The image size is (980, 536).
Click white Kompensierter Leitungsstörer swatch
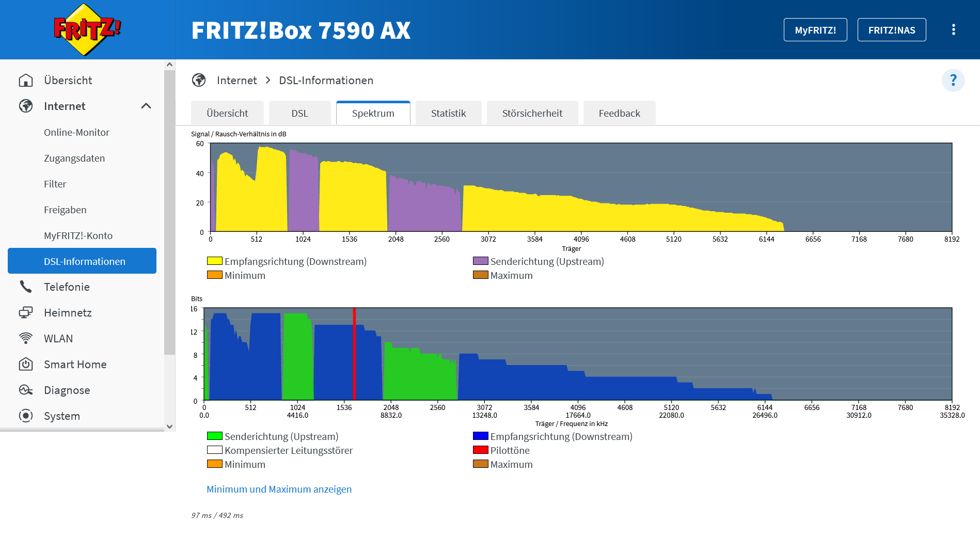[x=214, y=450]
